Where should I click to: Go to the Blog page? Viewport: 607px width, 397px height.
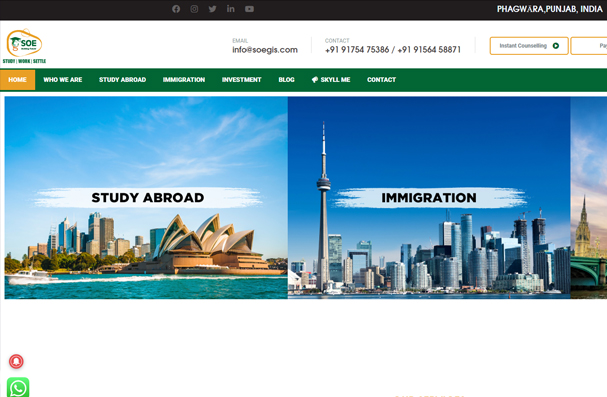click(286, 80)
